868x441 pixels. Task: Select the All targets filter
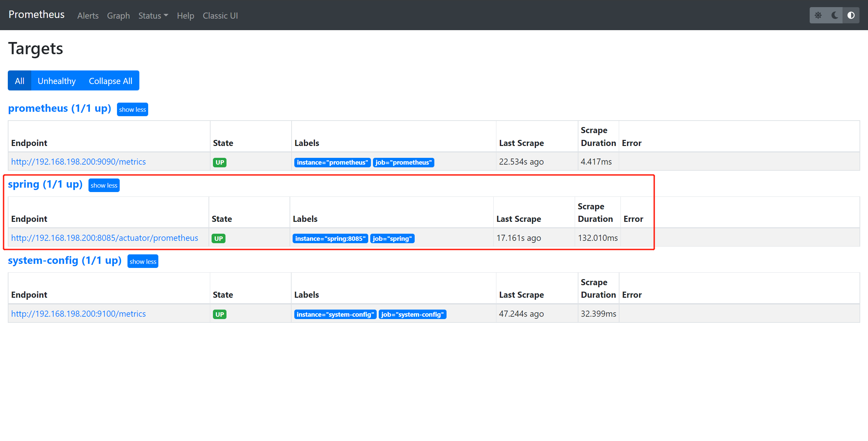pos(20,81)
